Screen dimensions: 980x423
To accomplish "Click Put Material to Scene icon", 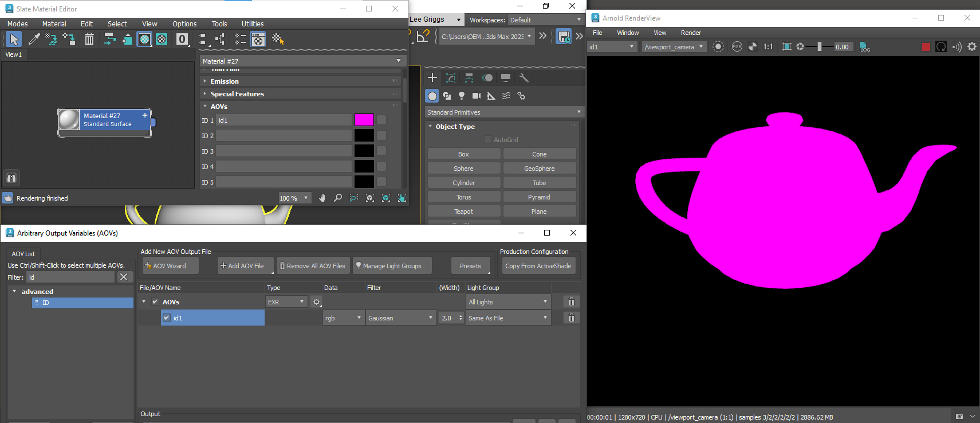I will [52, 39].
